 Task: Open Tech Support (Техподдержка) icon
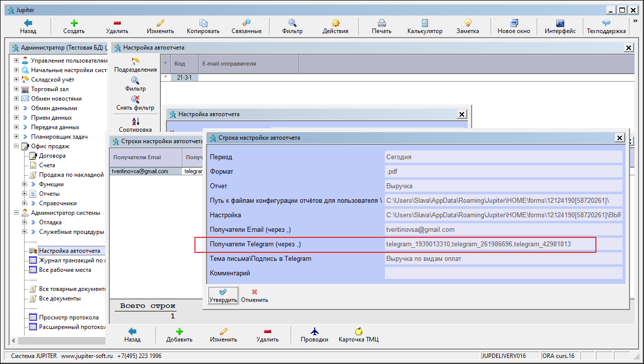click(x=606, y=23)
